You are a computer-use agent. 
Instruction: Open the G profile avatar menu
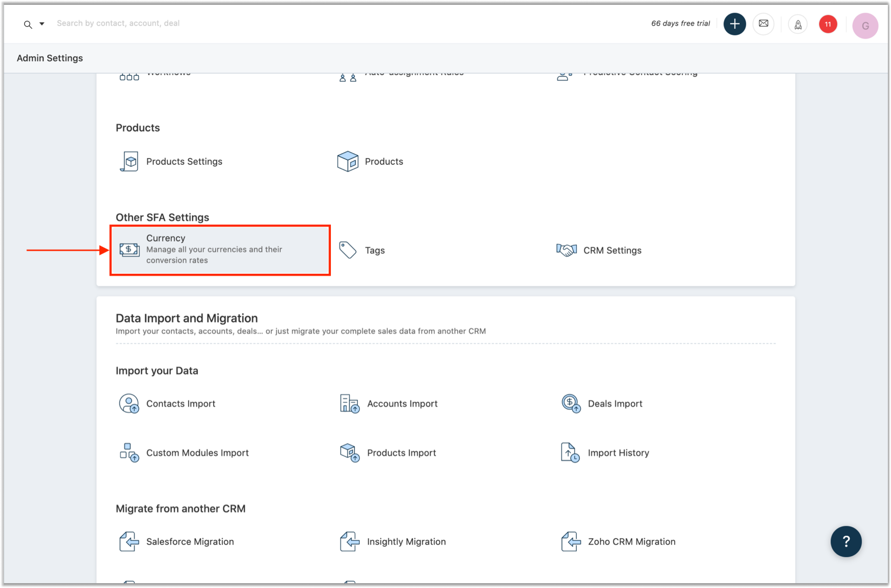click(865, 25)
